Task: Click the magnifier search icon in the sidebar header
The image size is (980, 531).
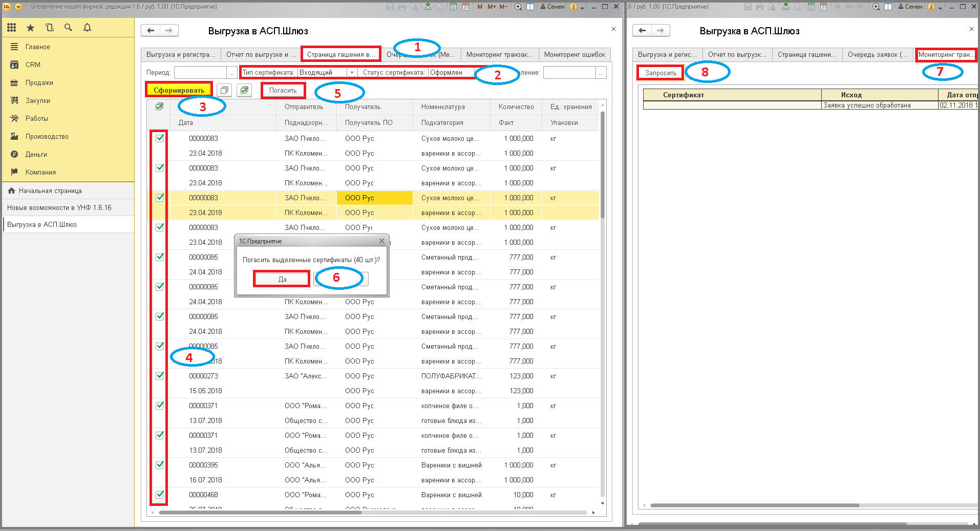Action: click(68, 28)
